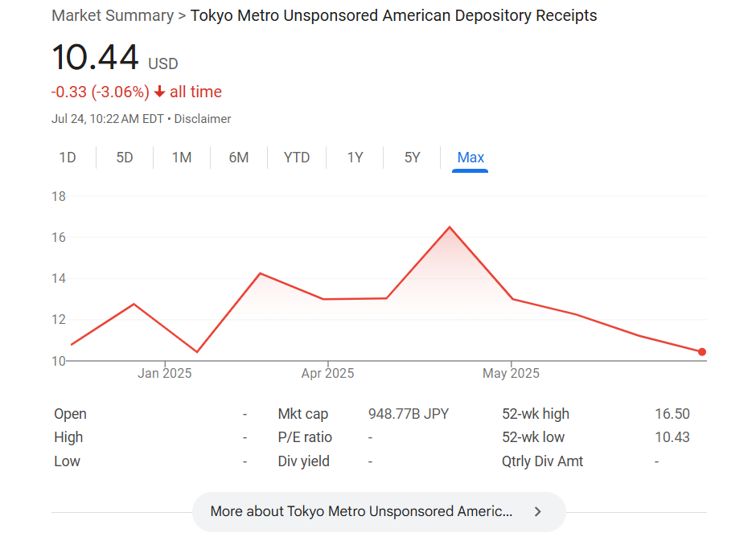Image resolution: width=756 pixels, height=549 pixels.
Task: Click the 948.77B JPY market cap value
Action: (409, 413)
